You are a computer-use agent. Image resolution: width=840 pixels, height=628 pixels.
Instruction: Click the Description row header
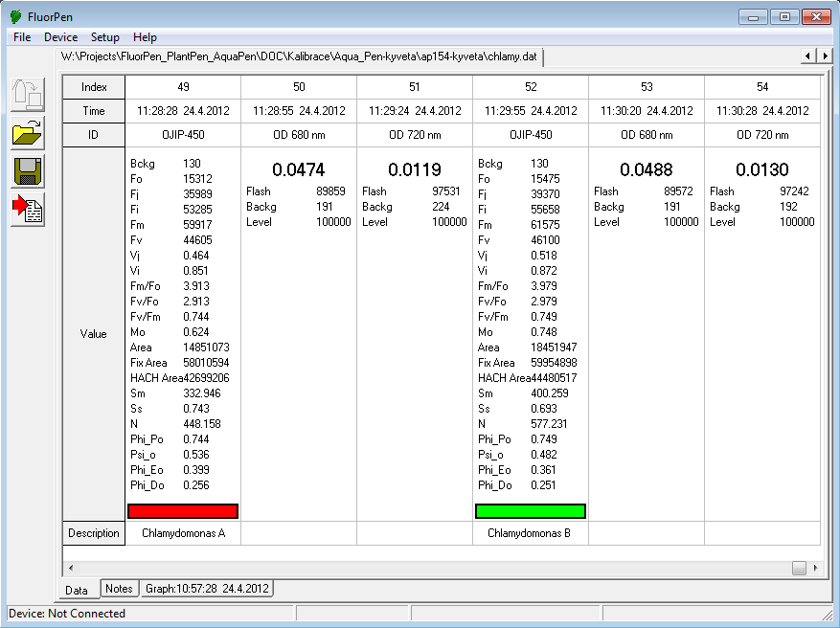94,533
